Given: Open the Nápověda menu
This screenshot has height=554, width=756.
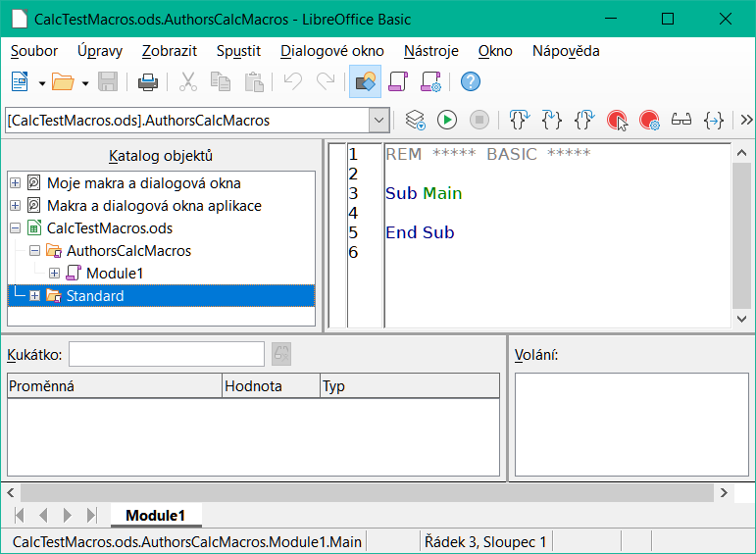Looking at the screenshot, I should [566, 51].
